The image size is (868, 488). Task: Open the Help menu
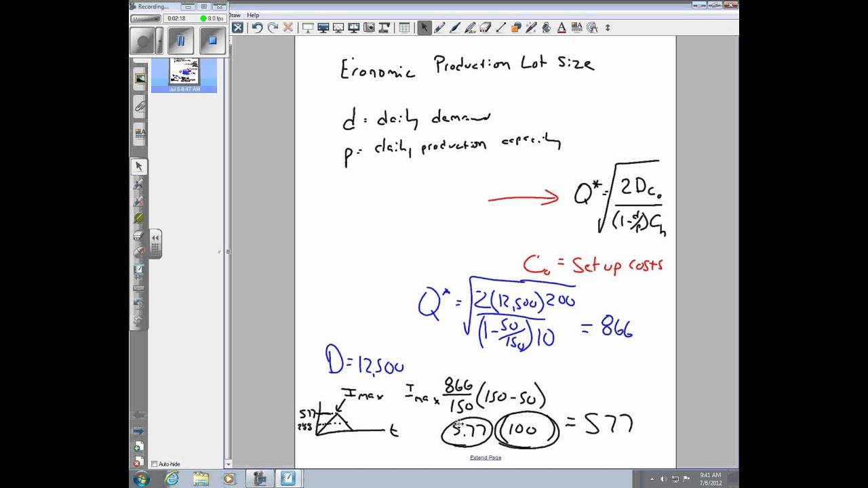coord(253,15)
